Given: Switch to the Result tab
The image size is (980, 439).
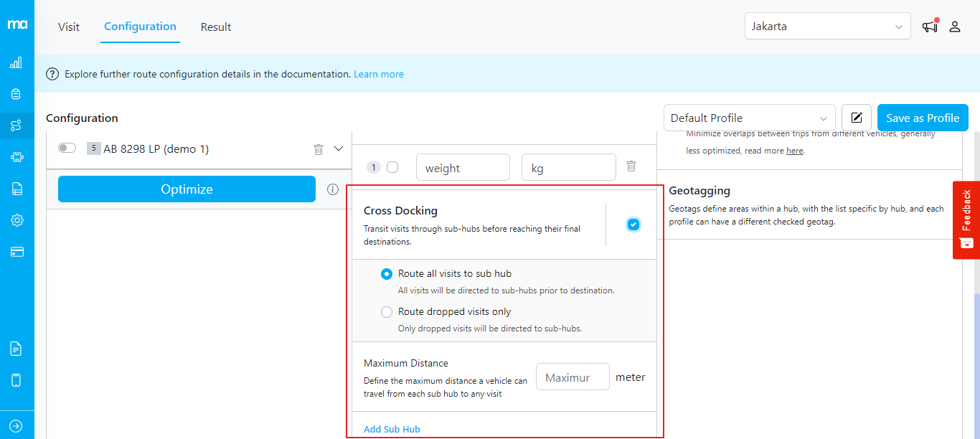Looking at the screenshot, I should click(216, 27).
